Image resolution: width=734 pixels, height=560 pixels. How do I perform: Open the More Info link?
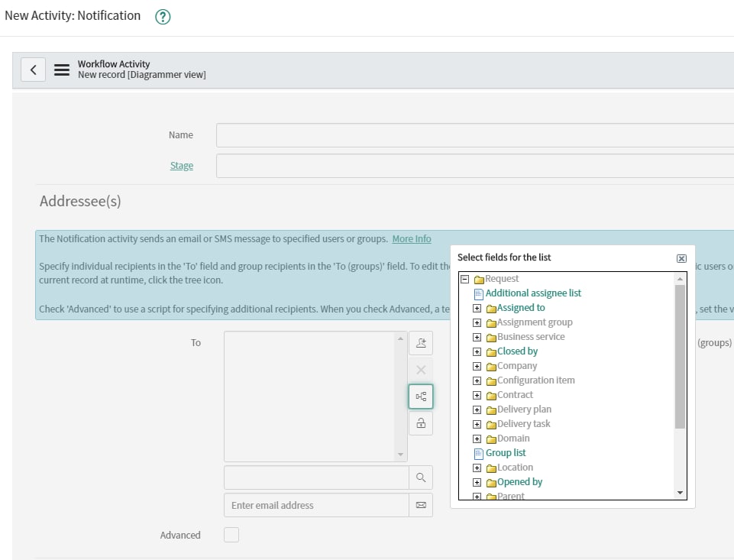pos(412,239)
